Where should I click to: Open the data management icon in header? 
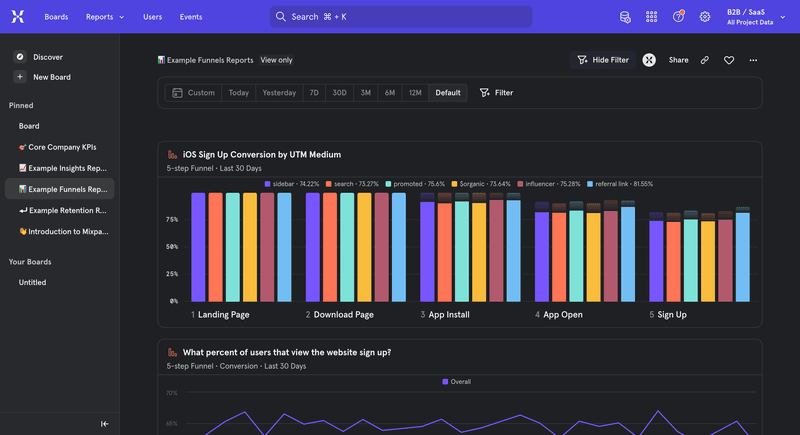click(x=625, y=17)
